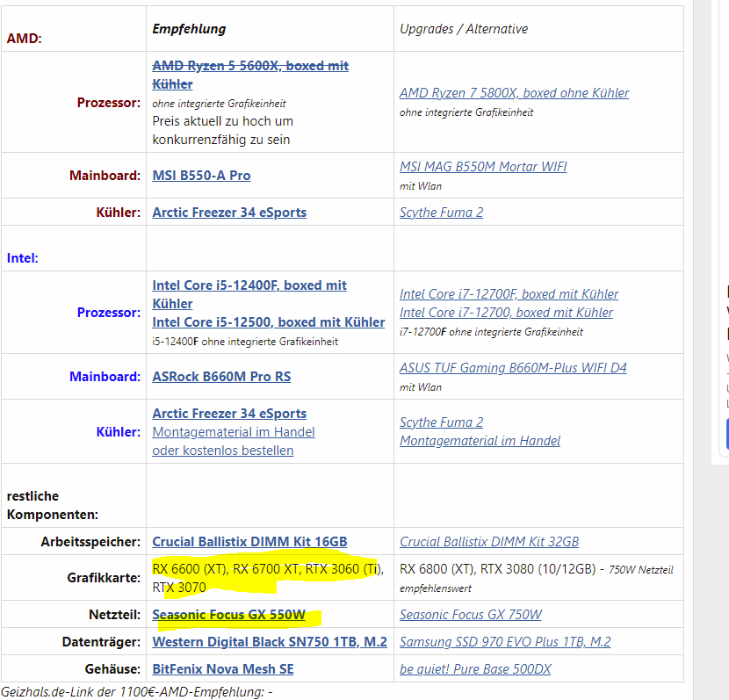Click mit Wlan note under ASUS TUF Gaming
The width and height of the screenshot is (729, 700).
tap(421, 387)
